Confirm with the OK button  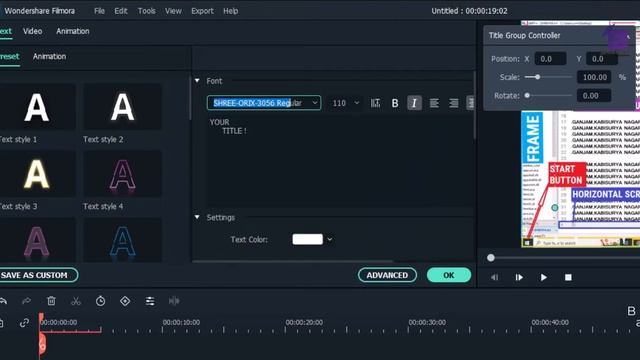[449, 275]
